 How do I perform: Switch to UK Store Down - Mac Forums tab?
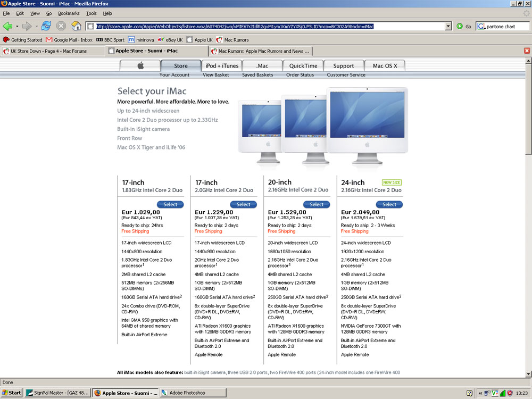[53, 51]
